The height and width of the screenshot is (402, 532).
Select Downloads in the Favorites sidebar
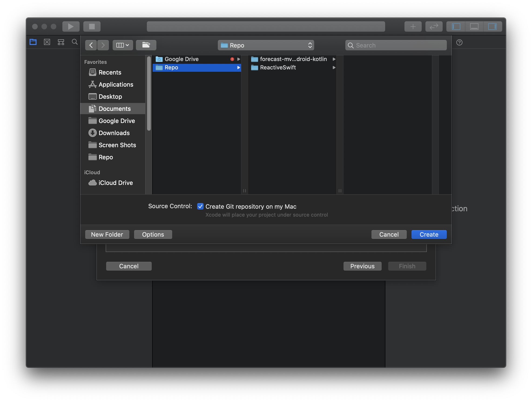point(114,133)
